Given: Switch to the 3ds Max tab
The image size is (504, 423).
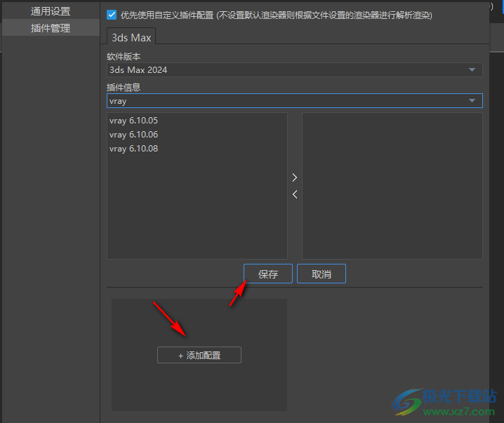Looking at the screenshot, I should [131, 37].
